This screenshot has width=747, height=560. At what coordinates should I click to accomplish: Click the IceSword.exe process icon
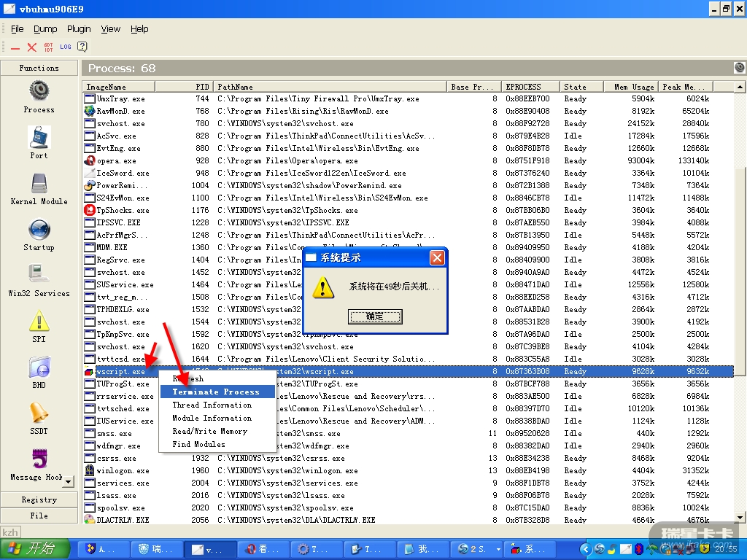(89, 173)
